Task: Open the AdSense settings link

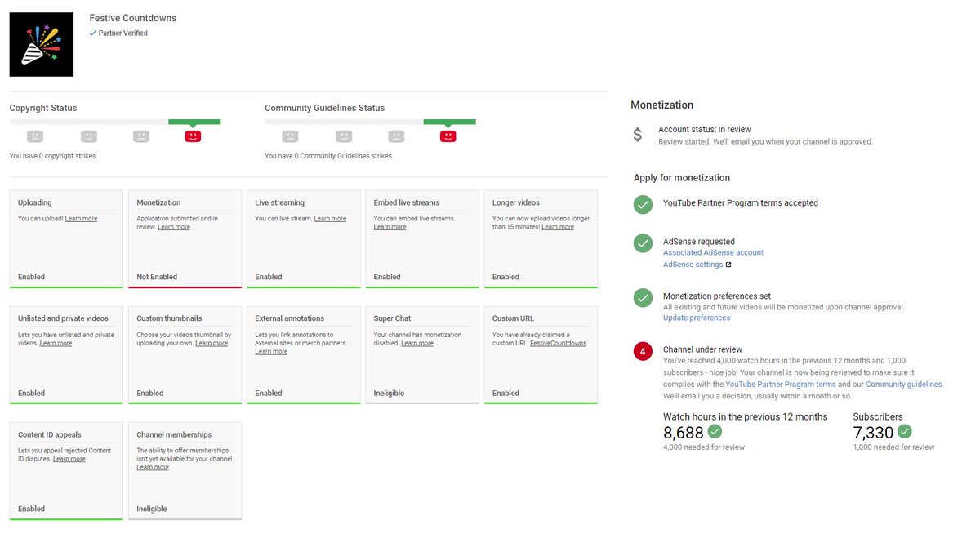Action: [693, 265]
